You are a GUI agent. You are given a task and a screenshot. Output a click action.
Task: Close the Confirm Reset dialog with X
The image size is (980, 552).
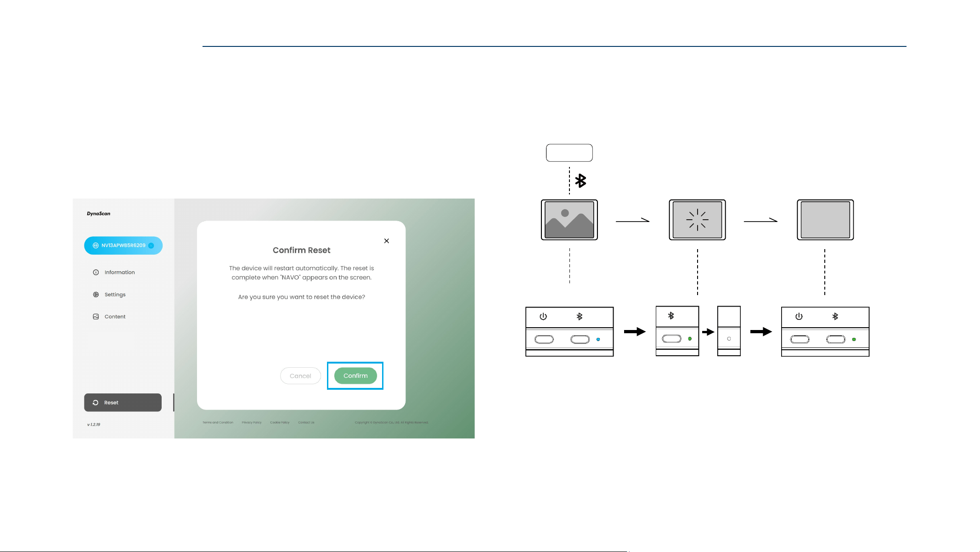tap(387, 241)
